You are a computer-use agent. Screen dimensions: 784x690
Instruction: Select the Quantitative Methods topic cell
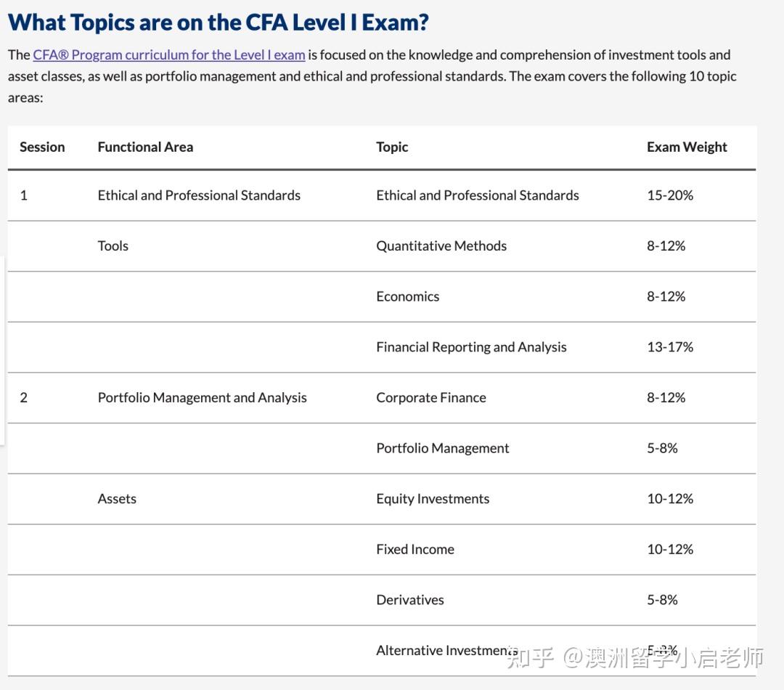click(x=441, y=245)
